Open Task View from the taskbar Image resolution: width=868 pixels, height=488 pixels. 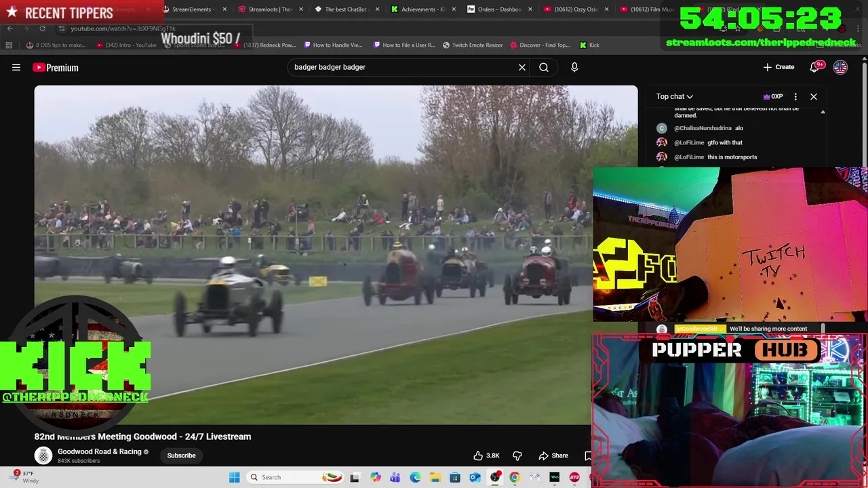point(355,477)
